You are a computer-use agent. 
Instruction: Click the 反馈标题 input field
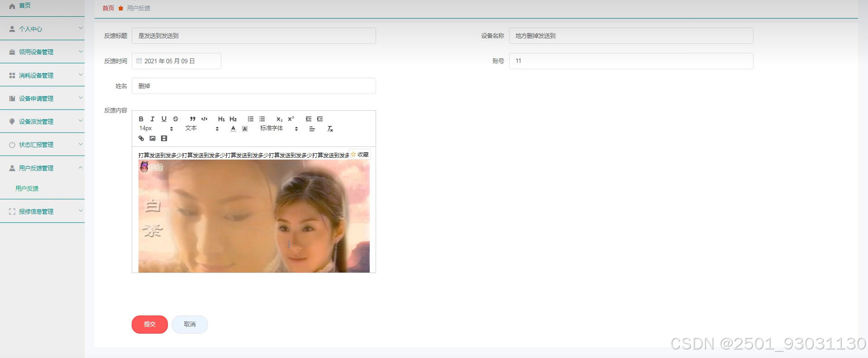pos(254,36)
